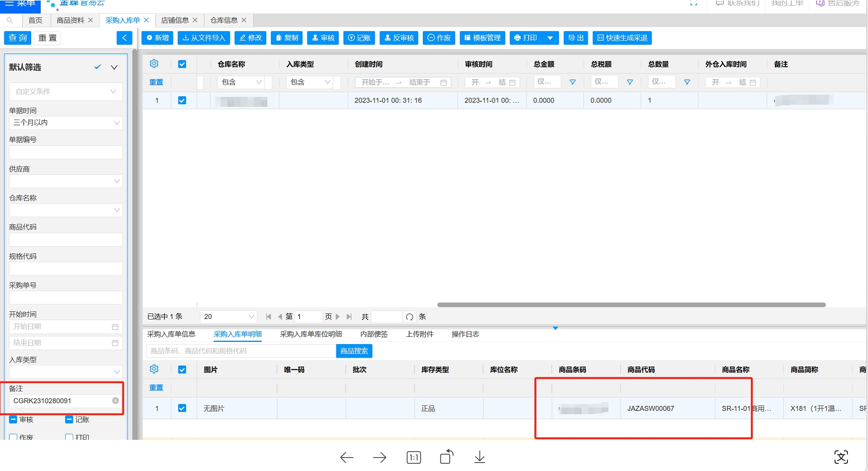Viewport: 868px width, 471px height.
Task: Clear the 备注 field using the X icon
Action: coord(115,401)
